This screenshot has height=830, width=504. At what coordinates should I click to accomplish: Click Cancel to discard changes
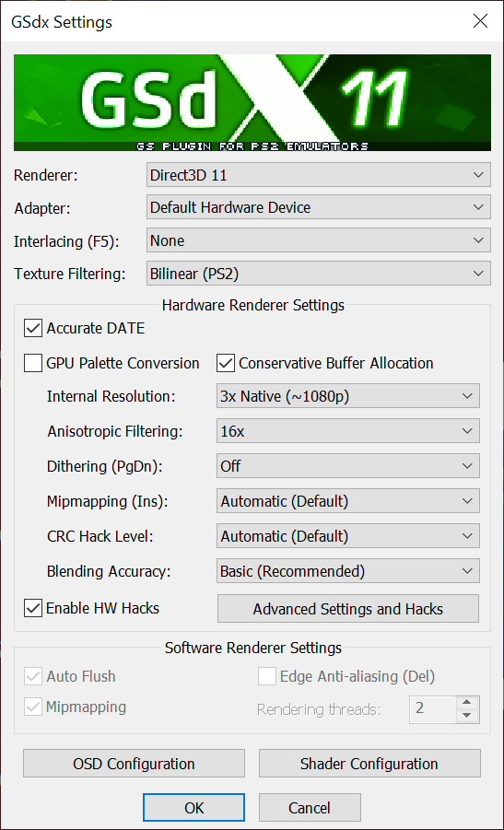pos(310,808)
